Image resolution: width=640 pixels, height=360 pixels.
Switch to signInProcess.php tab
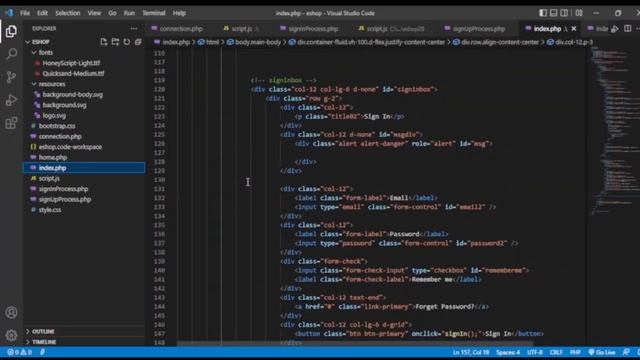(313, 29)
